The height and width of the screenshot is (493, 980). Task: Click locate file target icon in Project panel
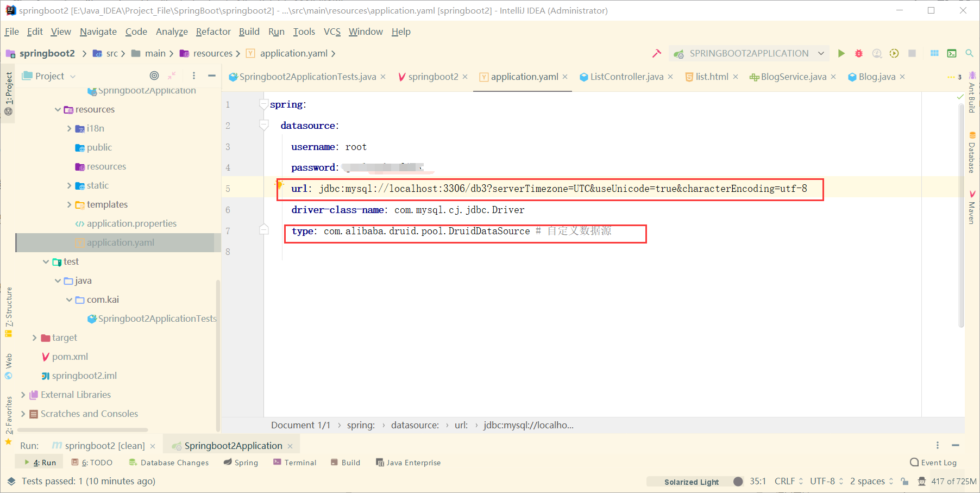click(x=154, y=76)
